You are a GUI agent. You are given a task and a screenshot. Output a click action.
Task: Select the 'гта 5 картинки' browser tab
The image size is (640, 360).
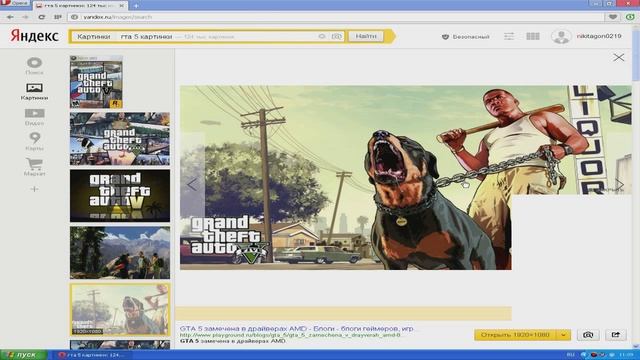[80, 6]
